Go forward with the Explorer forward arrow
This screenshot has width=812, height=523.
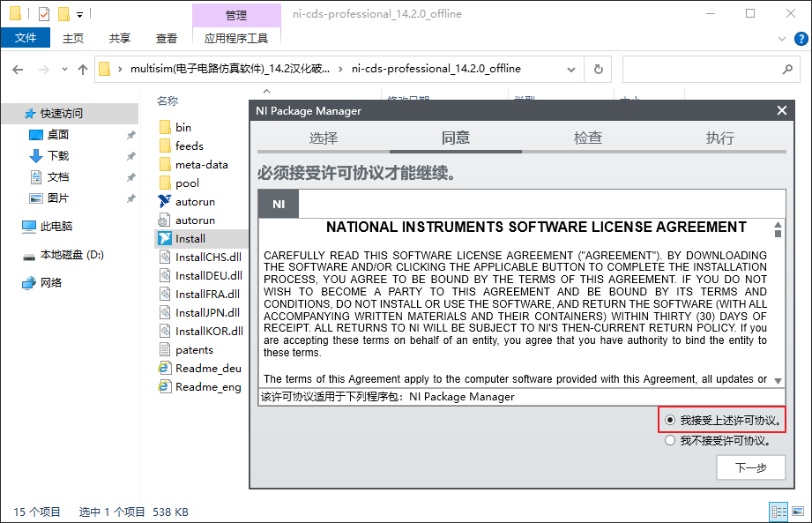tap(44, 70)
